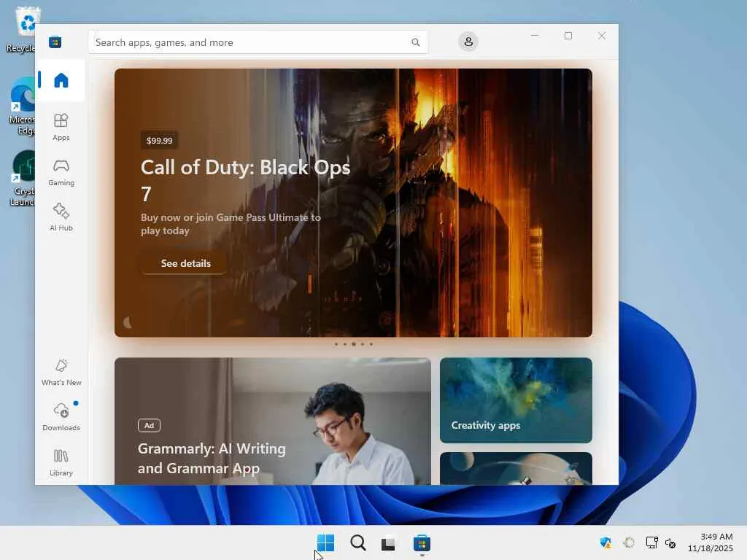Open the Grammarly AI Writing ad card
Viewport: 747px width, 560px height.
pos(273,421)
